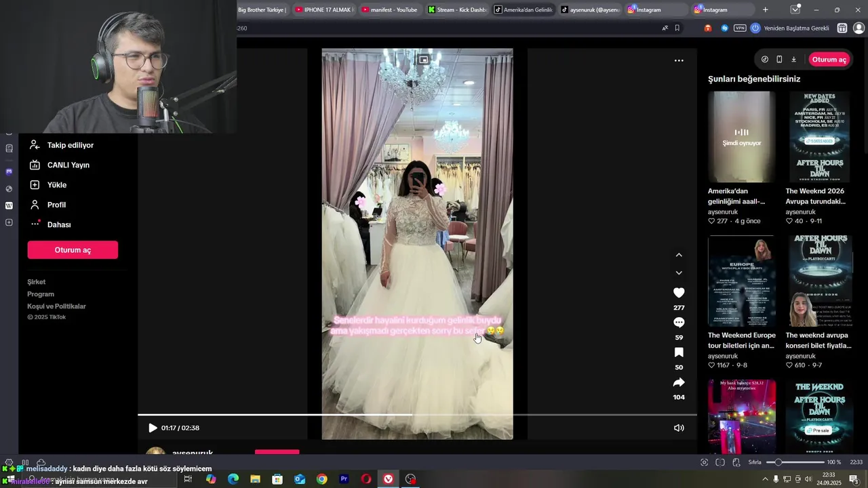Open Opera from the taskbar
The height and width of the screenshot is (488, 868).
pos(366,479)
